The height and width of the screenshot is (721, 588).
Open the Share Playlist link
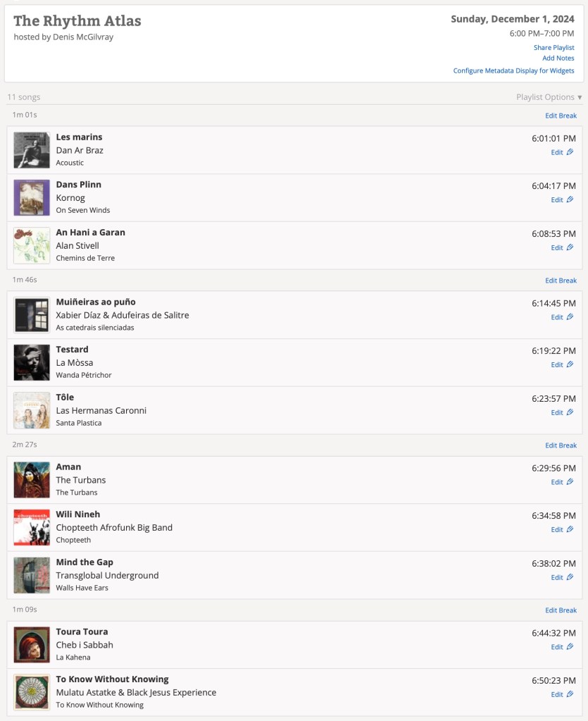point(553,48)
